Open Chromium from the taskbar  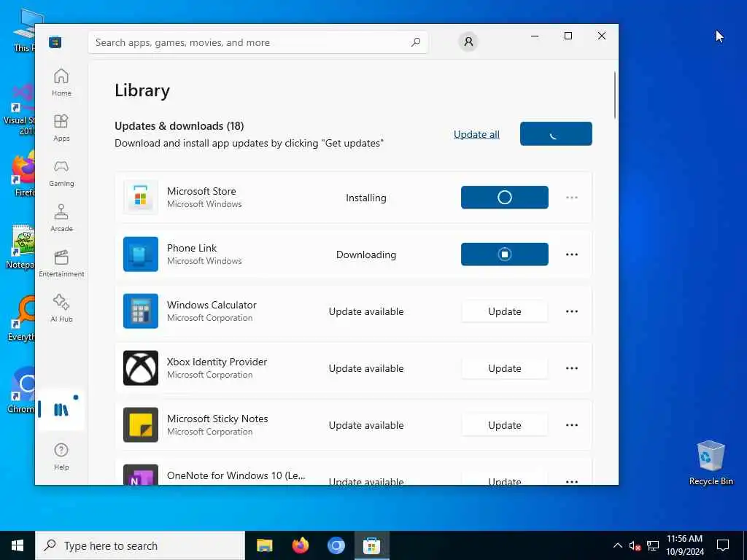pyautogui.click(x=336, y=545)
